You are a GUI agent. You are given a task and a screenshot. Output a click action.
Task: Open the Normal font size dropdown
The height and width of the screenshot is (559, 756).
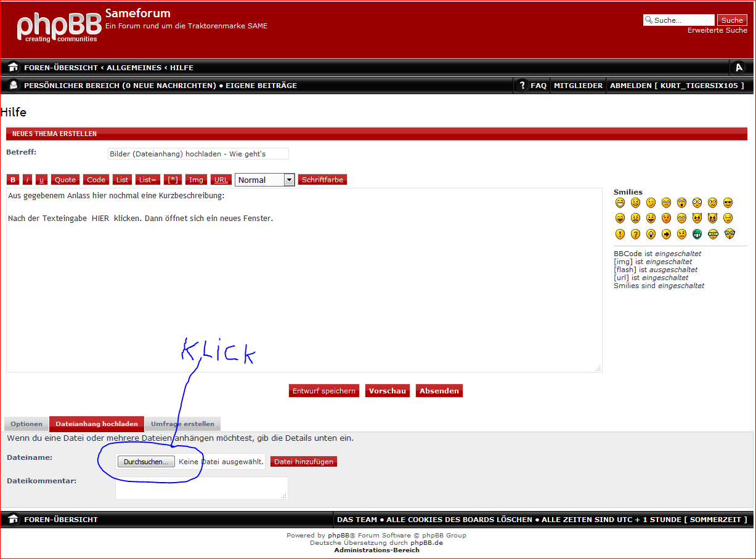[265, 180]
